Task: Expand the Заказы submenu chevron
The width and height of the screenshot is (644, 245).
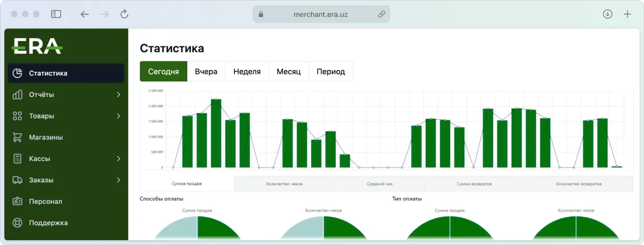Action: 119,180
